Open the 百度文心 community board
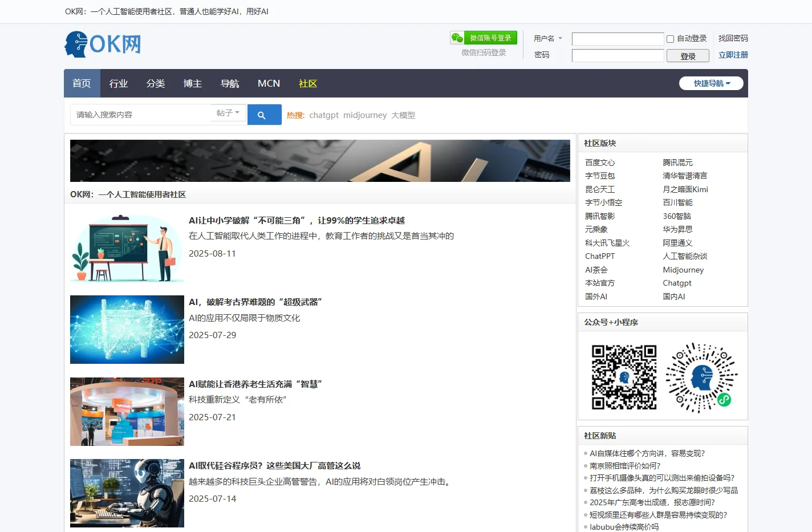This screenshot has height=532, width=812. coord(600,163)
